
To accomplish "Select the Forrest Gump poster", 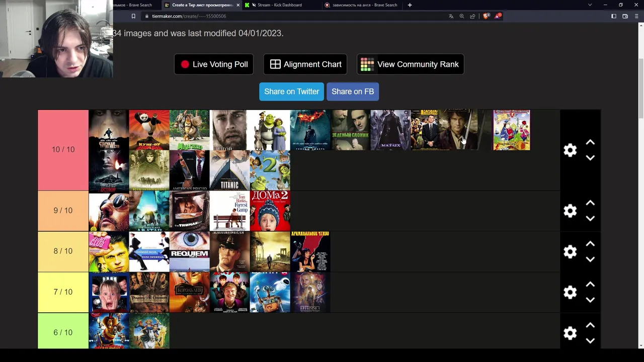I will point(230,211).
